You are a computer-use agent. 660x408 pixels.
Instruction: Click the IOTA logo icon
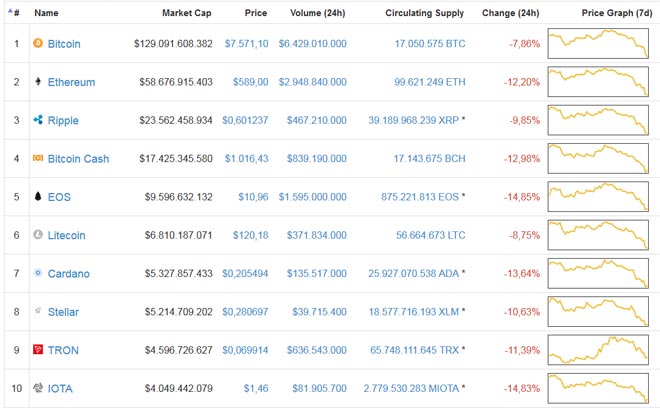[x=38, y=388]
